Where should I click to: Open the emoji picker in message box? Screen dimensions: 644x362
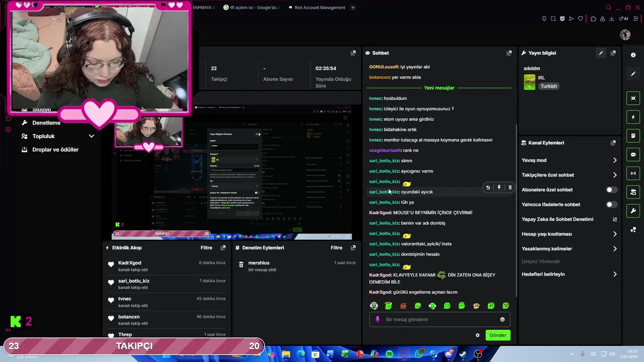pos(502,319)
